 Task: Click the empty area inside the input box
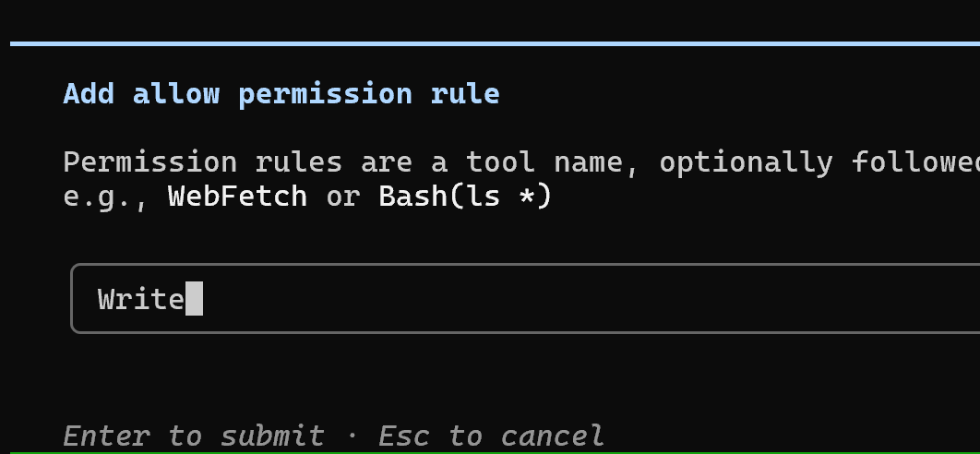click(x=588, y=299)
